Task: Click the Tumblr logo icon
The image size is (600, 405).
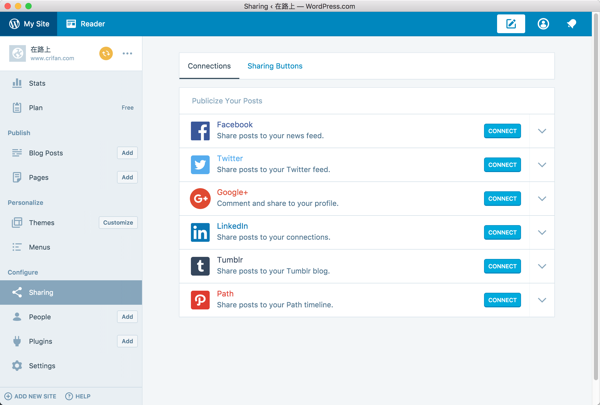Action: [200, 266]
